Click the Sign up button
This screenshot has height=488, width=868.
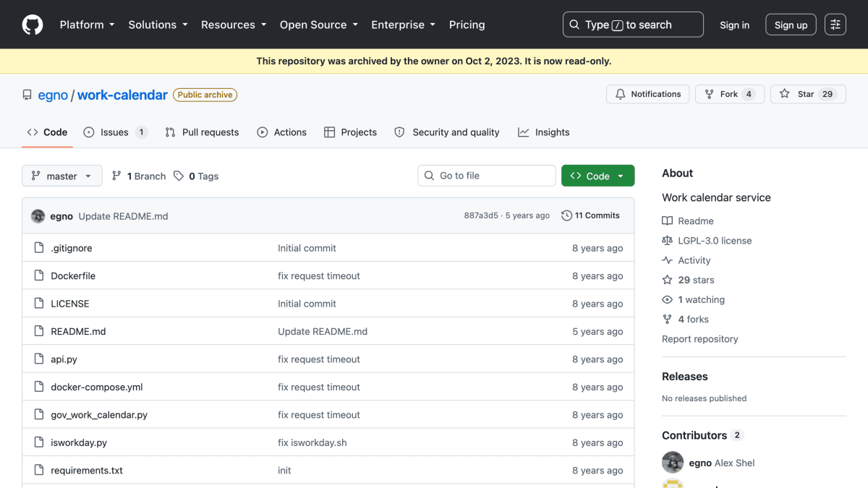(x=791, y=25)
